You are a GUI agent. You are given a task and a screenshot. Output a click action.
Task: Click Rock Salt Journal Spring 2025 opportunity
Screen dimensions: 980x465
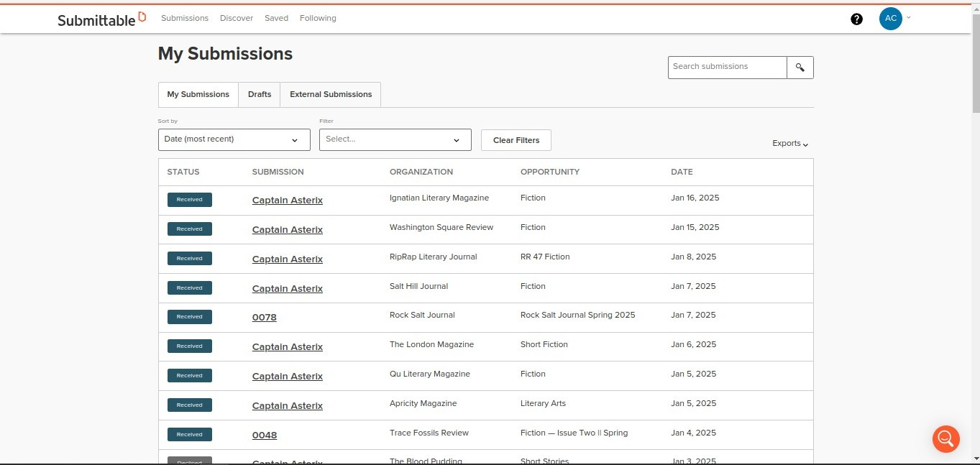pyautogui.click(x=578, y=316)
